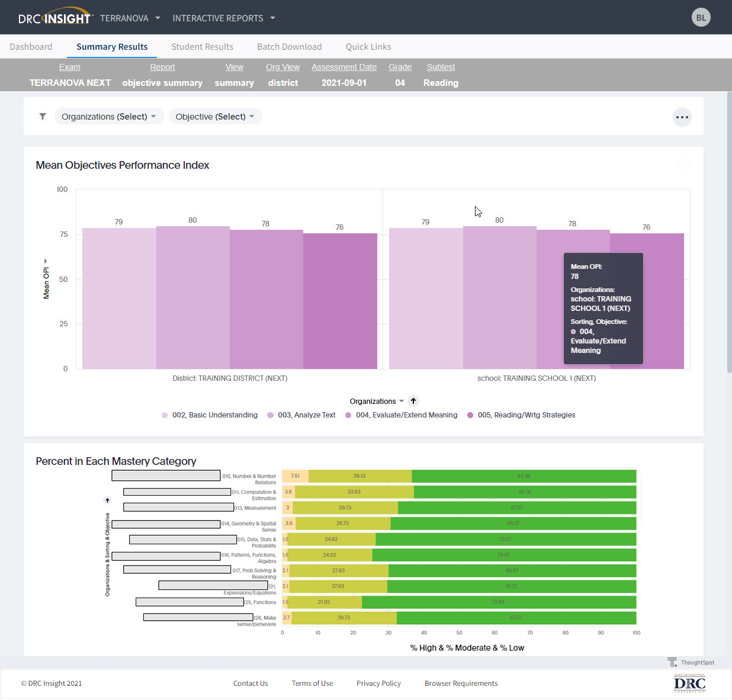Open the filter funnel icon
732x700 pixels.
42,116
